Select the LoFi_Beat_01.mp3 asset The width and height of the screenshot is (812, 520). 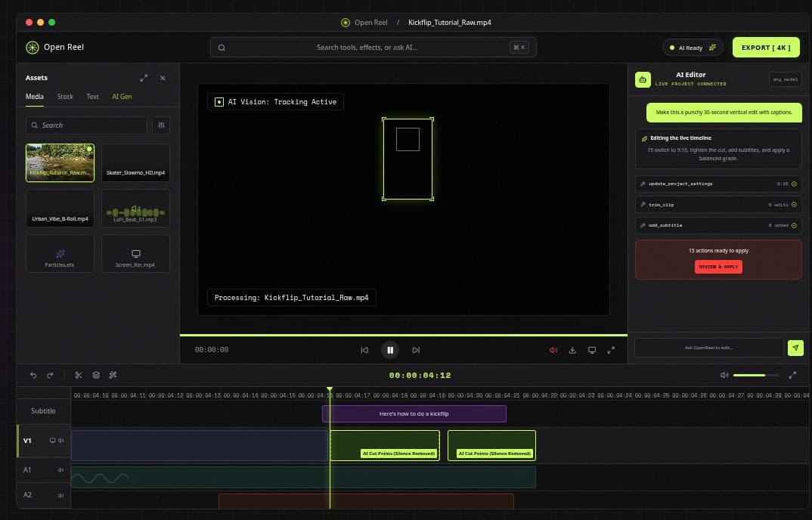click(135, 208)
